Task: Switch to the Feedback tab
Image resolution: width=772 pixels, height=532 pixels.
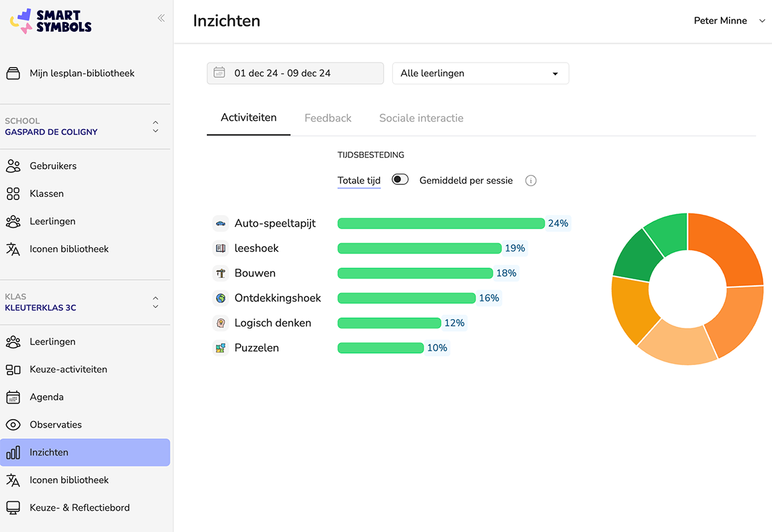Action: click(x=328, y=118)
